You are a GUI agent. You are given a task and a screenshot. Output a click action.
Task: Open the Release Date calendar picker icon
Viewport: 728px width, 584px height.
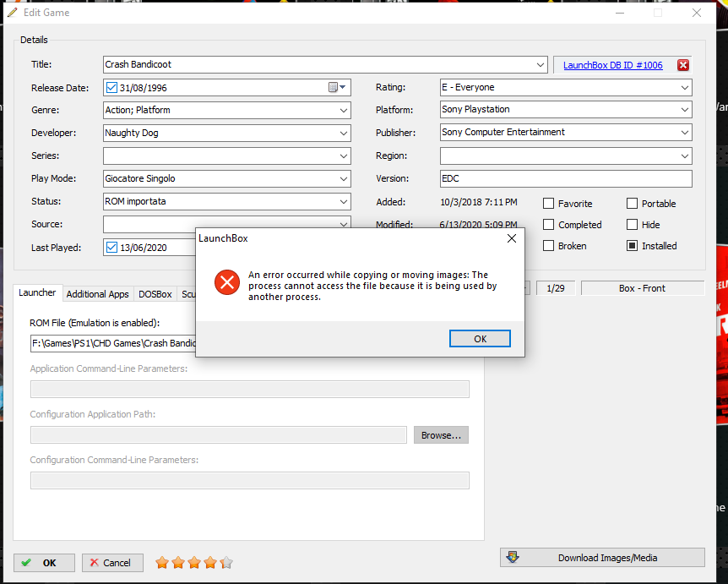point(337,87)
